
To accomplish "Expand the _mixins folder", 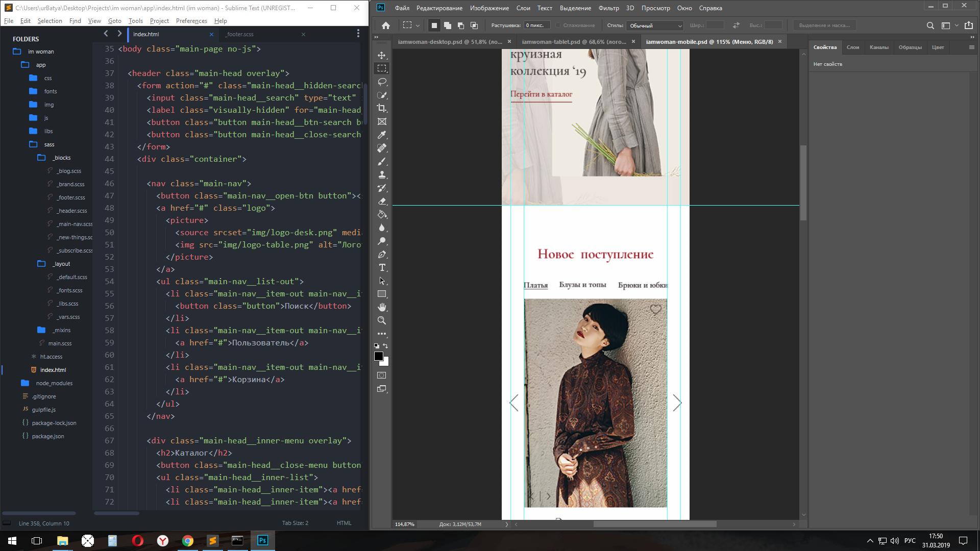I will point(41,330).
